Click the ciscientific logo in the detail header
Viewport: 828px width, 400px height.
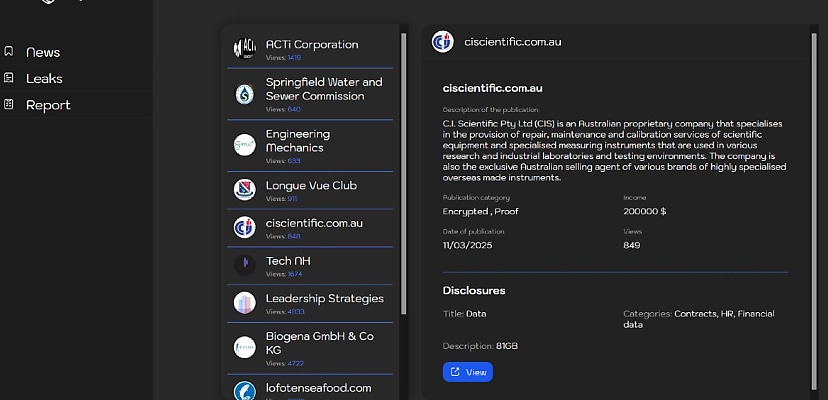(443, 42)
